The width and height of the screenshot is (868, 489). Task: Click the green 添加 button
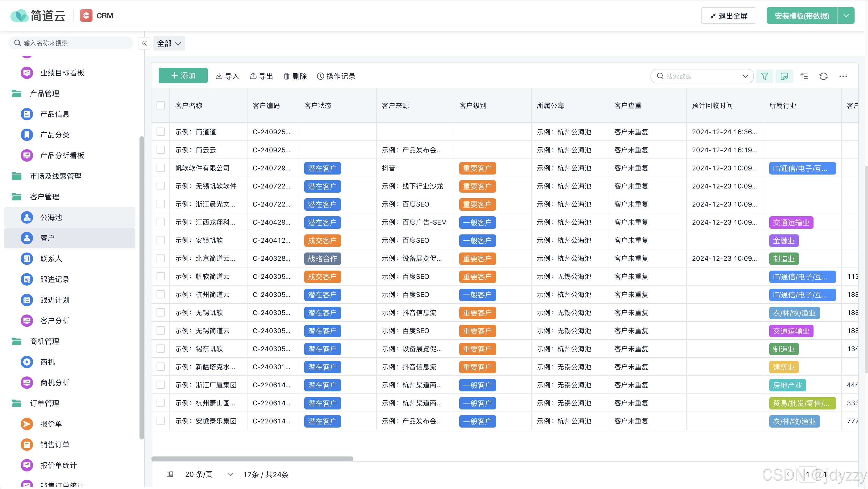click(x=183, y=76)
